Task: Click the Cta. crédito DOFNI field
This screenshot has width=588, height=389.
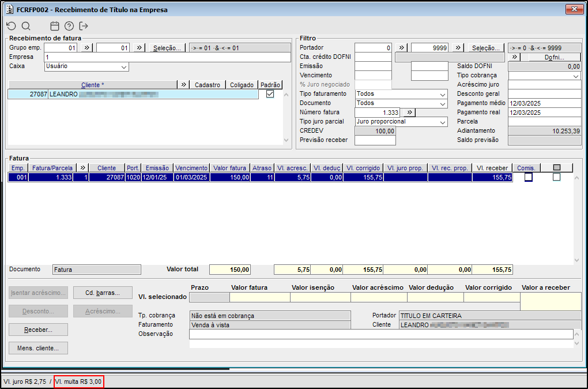Action: click(373, 57)
